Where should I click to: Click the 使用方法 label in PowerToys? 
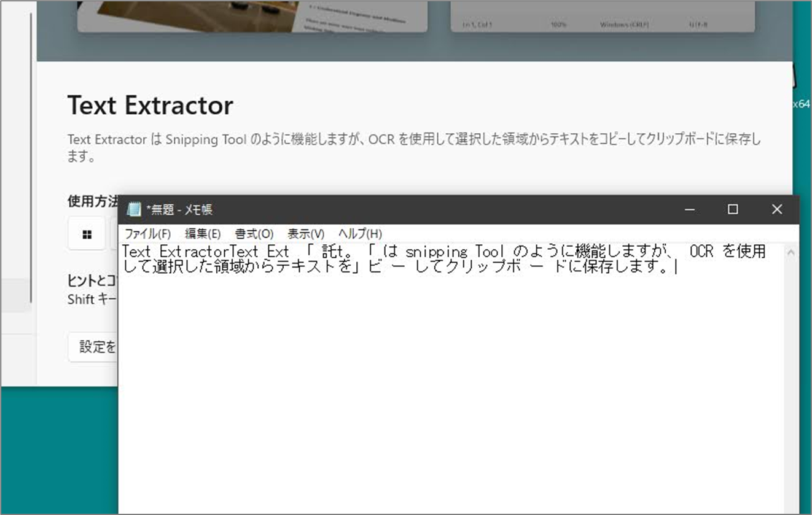[x=93, y=201]
